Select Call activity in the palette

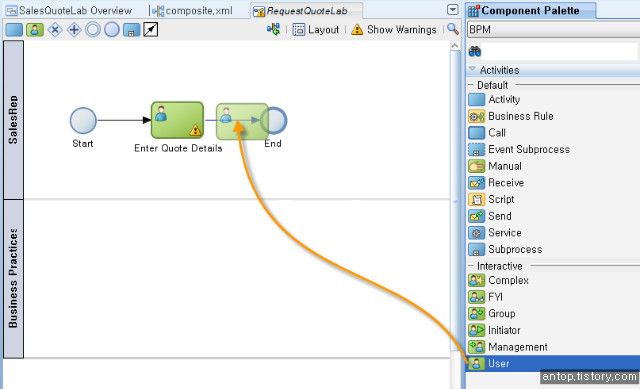tap(487, 133)
